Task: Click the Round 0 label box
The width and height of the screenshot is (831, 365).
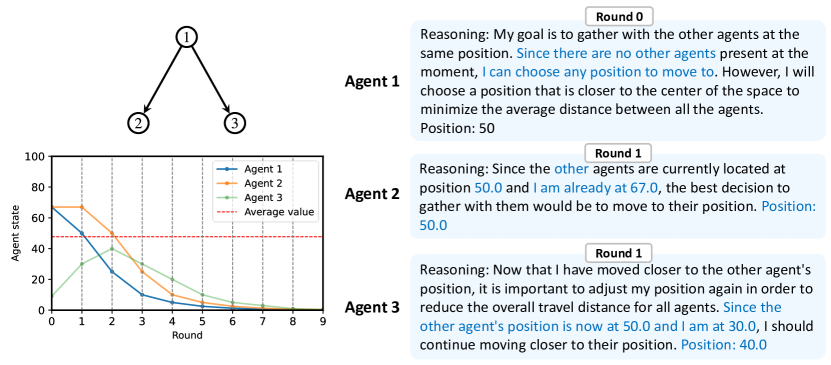Action: pos(619,16)
